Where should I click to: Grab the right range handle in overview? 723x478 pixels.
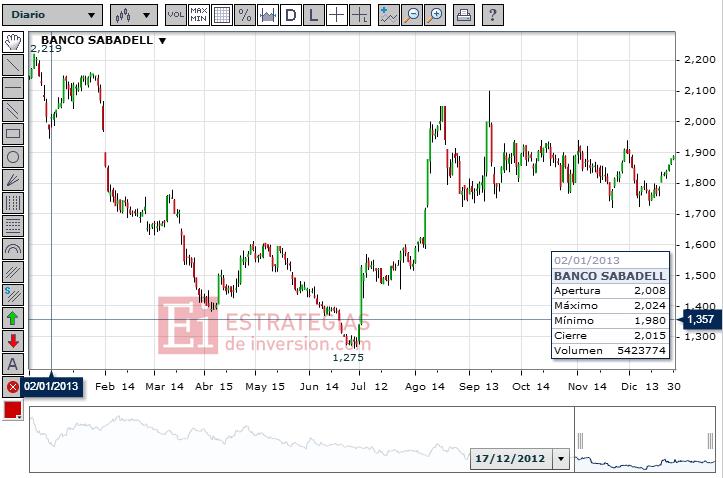[x=711, y=441]
